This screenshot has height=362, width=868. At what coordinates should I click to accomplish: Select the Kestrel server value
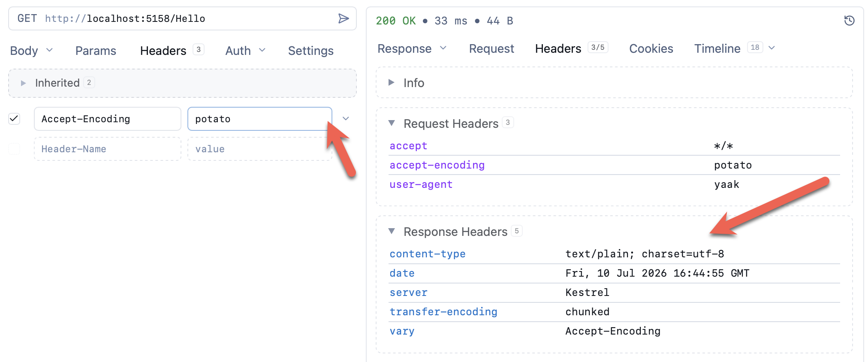coord(587,293)
